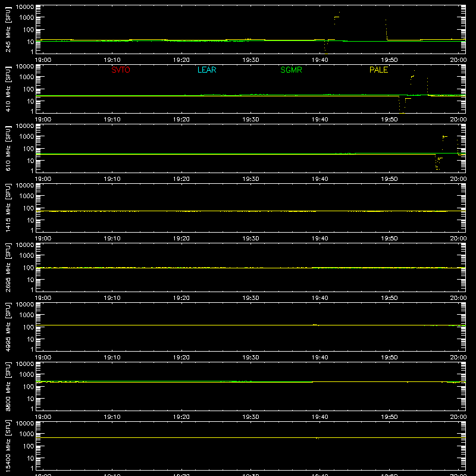Select the 610 MHz [SFU] axis title

[x=8, y=149]
